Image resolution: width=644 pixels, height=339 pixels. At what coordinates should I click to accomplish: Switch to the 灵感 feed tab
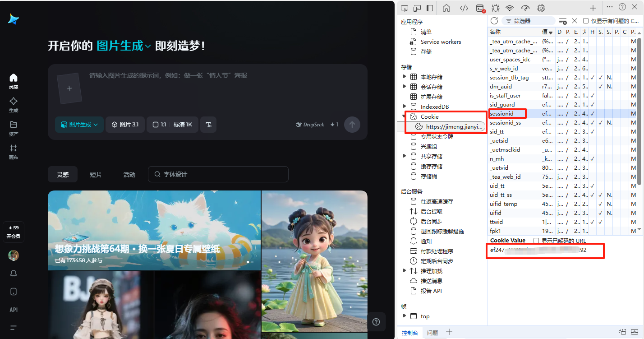click(x=63, y=174)
